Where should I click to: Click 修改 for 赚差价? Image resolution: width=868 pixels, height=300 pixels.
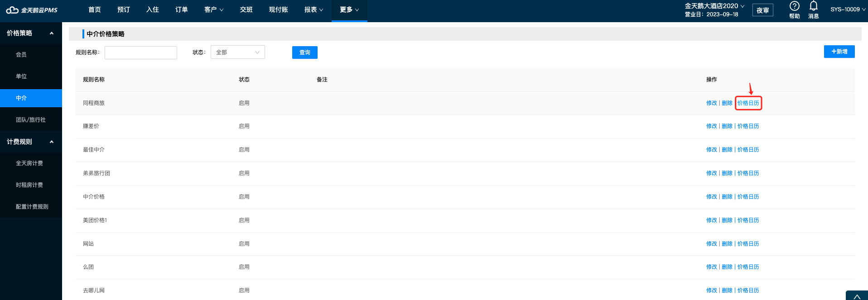pyautogui.click(x=712, y=126)
